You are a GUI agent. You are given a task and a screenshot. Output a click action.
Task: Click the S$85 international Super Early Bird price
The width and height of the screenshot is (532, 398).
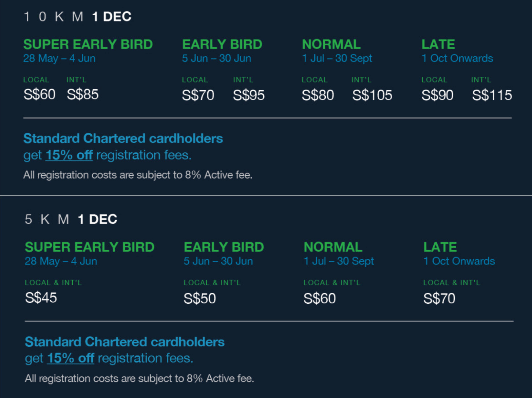coord(82,94)
